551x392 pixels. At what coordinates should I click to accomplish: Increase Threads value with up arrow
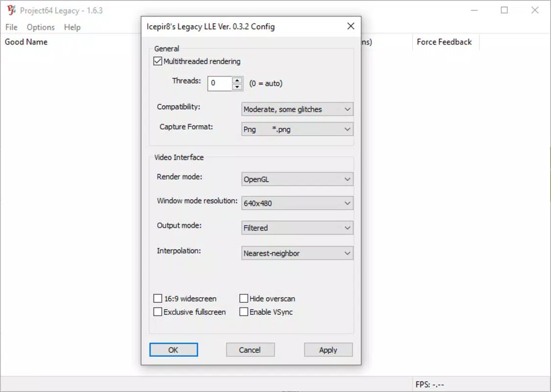click(237, 80)
